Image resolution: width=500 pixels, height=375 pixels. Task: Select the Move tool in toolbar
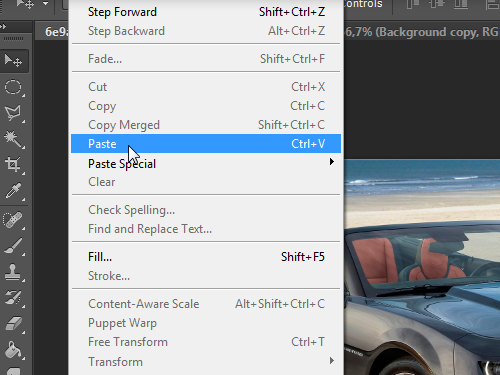pos(13,60)
